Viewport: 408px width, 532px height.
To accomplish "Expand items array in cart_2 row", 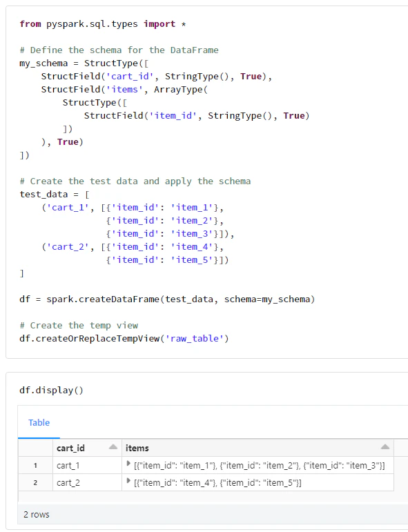I will click(x=128, y=481).
